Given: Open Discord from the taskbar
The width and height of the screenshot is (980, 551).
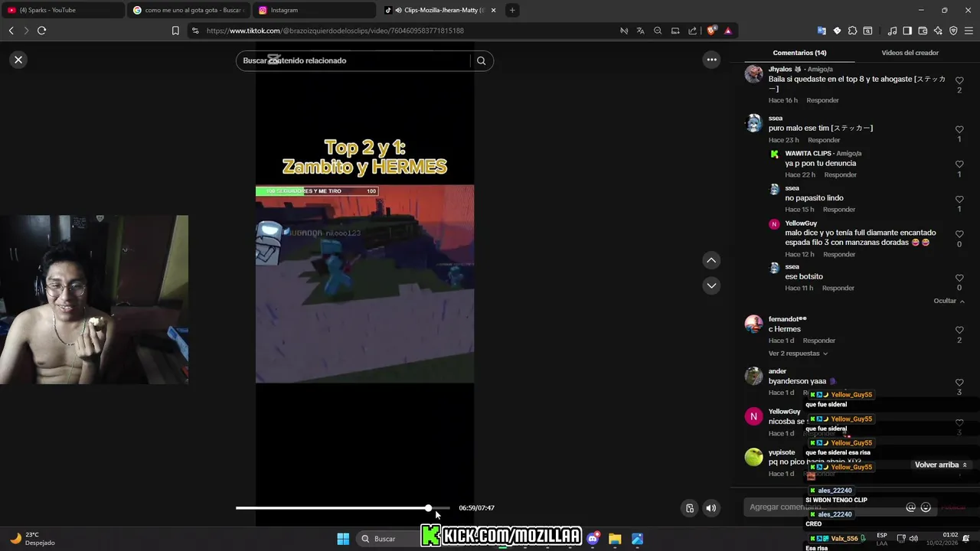Looking at the screenshot, I should click(x=593, y=539).
